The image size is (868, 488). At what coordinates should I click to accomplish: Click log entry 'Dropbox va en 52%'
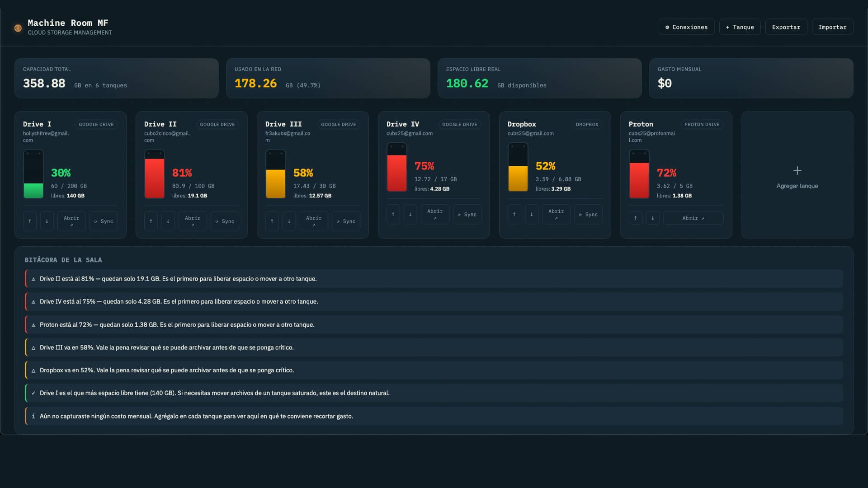(x=434, y=370)
